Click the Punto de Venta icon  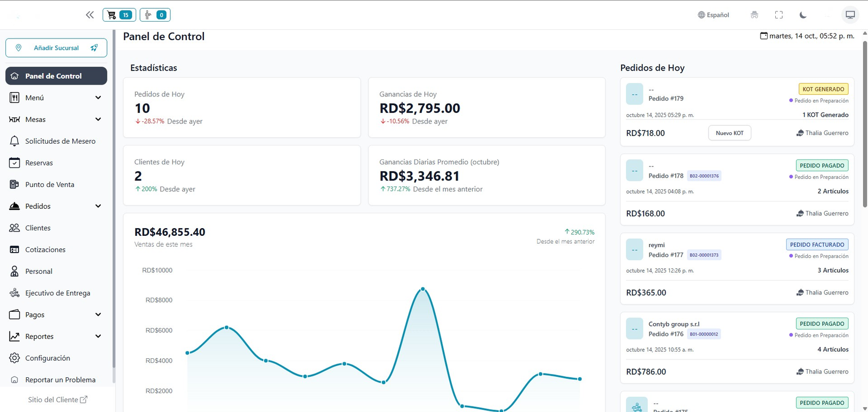click(x=15, y=184)
